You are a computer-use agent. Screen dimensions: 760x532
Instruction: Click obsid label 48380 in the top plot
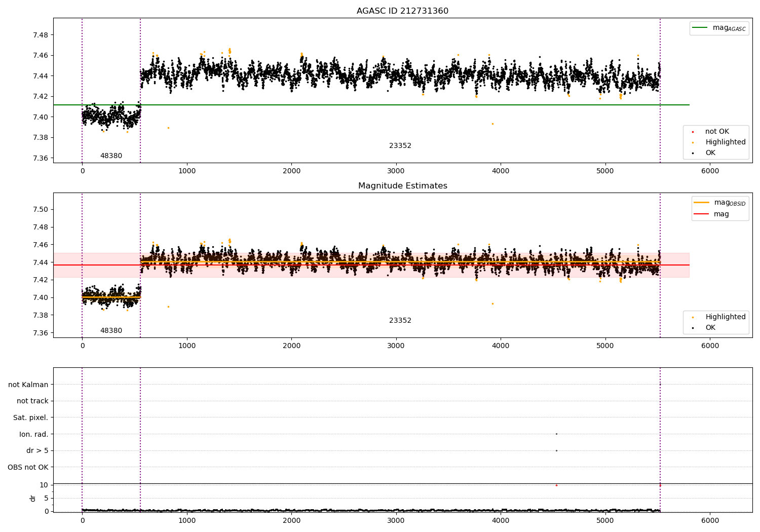tap(111, 156)
